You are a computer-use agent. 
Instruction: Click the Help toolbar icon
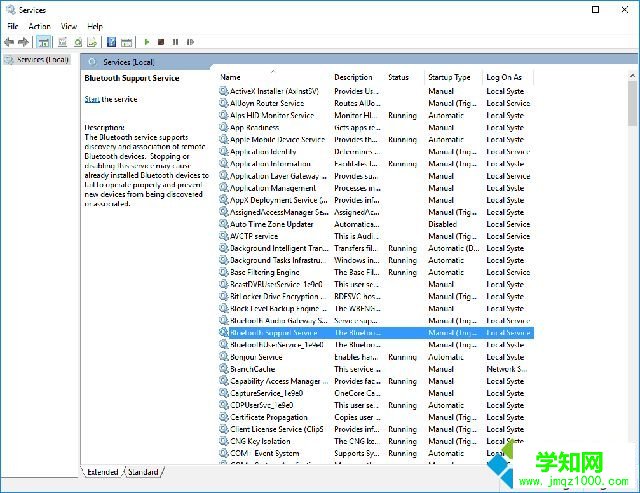[111, 42]
